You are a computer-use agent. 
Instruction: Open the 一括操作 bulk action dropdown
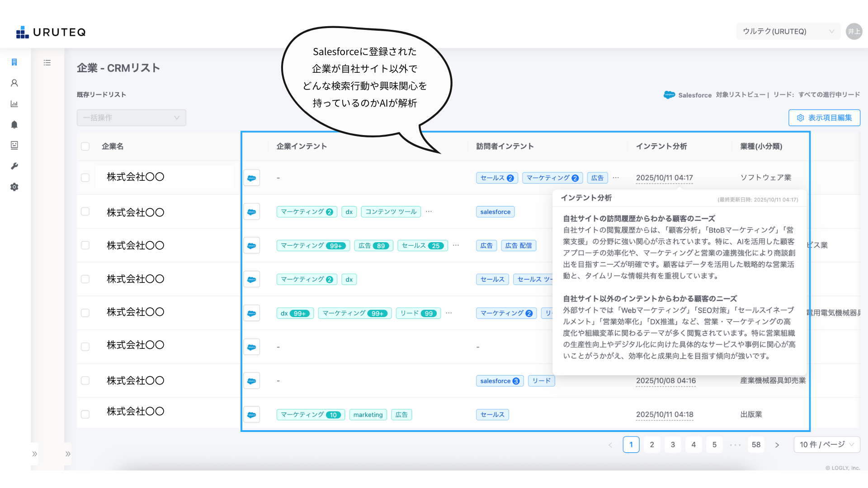point(131,118)
